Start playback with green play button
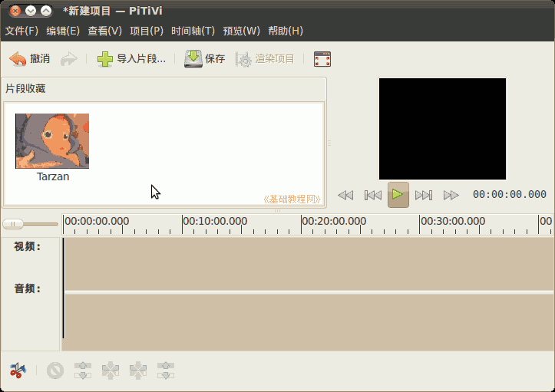The height and width of the screenshot is (392, 555). [x=398, y=195]
